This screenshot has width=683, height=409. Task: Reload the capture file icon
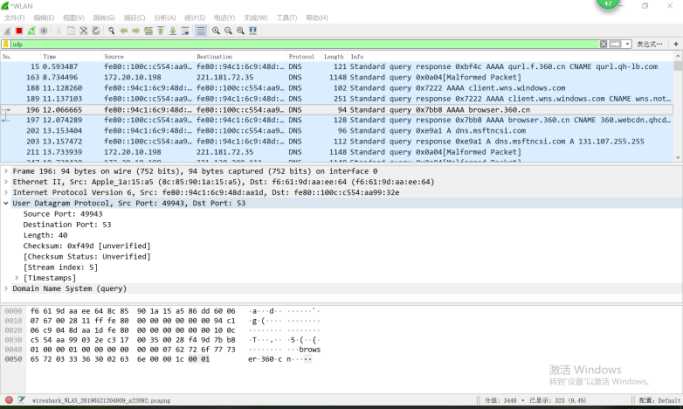click(95, 30)
